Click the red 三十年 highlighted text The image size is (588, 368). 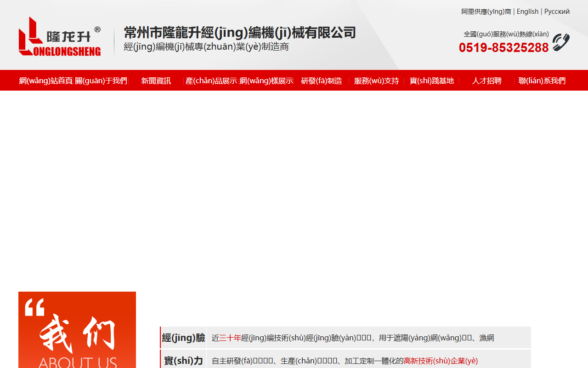pyautogui.click(x=230, y=338)
